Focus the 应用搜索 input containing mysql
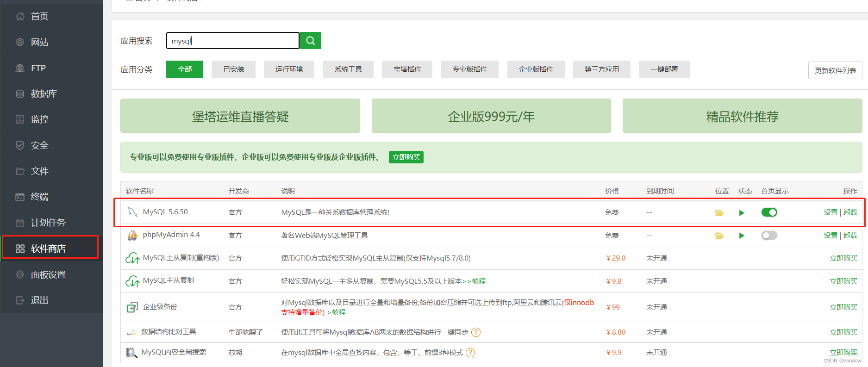 233,41
